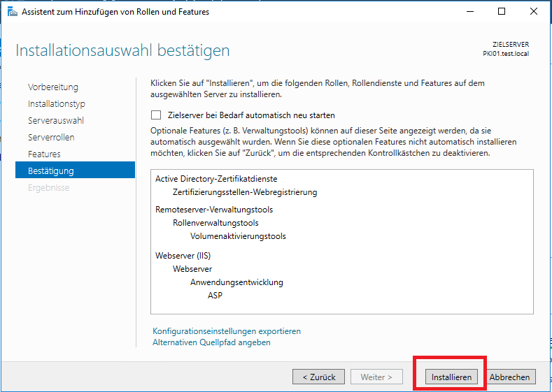Screen dimensions: 552x392
Task: Click the wizard icon in the title bar
Action: 10,12
